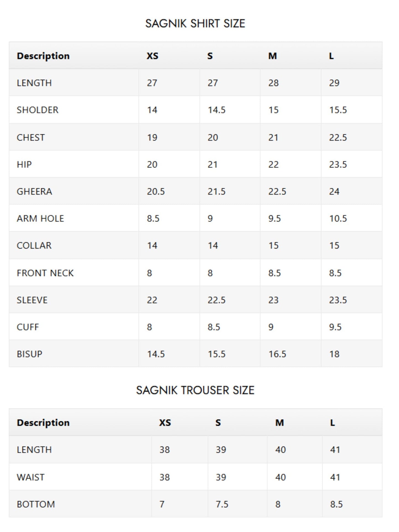Click the trouser WAIST row label
Viewport: 399px width, 532px height.
[x=30, y=477]
